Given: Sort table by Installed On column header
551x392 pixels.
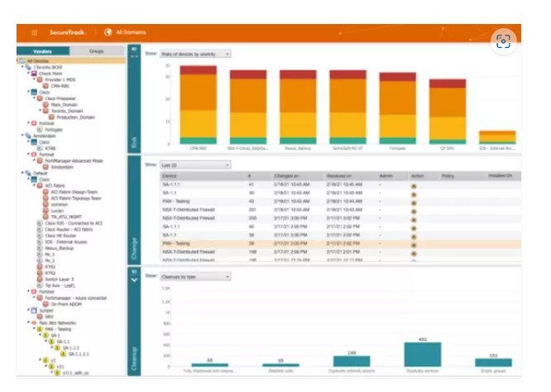Looking at the screenshot, I should tap(500, 175).
